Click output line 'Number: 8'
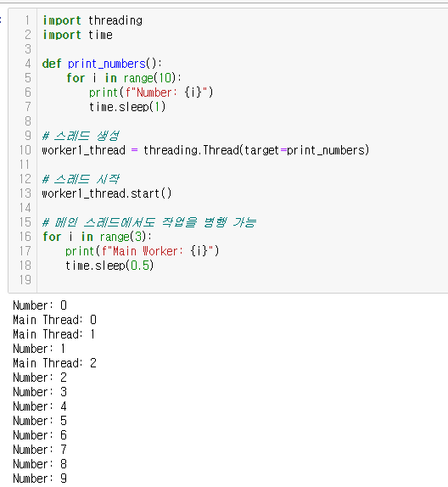The width and height of the screenshot is (448, 487). click(x=40, y=464)
